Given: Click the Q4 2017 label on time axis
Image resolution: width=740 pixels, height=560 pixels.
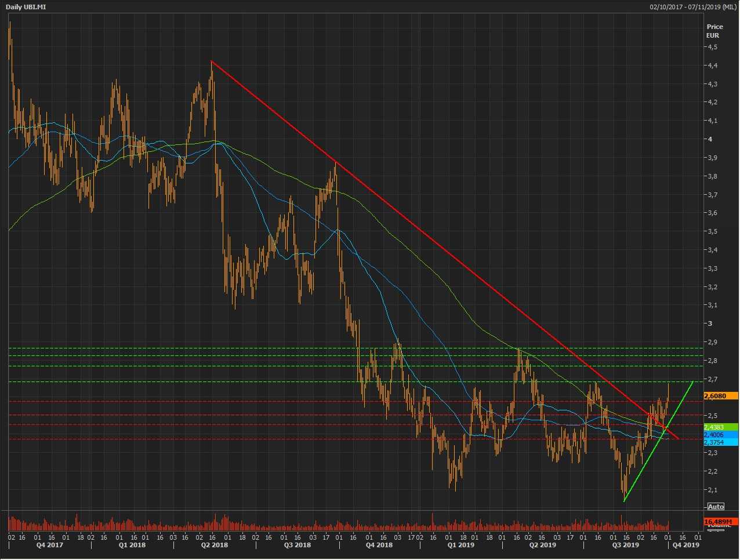Looking at the screenshot, I should (50, 545).
